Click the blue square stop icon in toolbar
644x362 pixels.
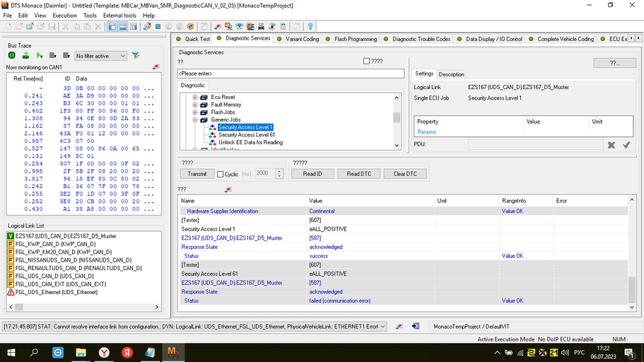pyautogui.click(x=158, y=27)
